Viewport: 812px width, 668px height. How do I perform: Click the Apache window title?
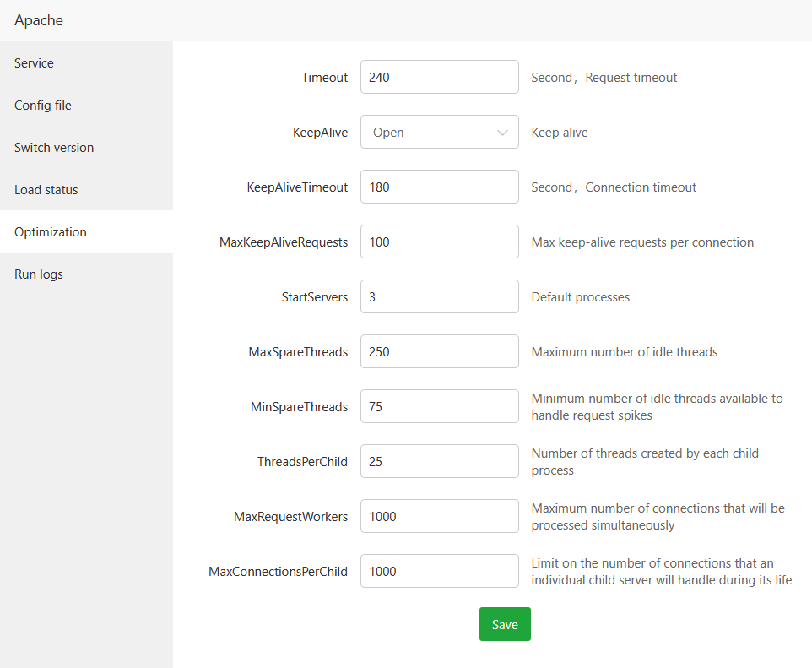[39, 20]
